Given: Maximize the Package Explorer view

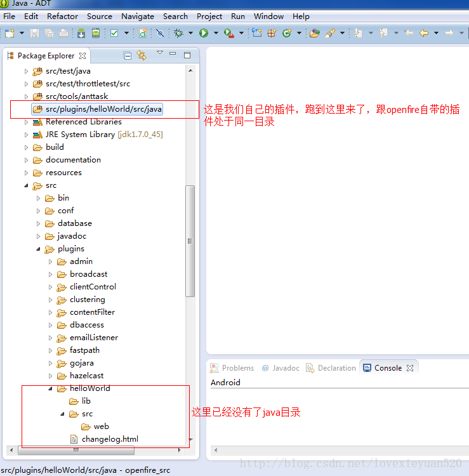Looking at the screenshot, I should [187, 55].
